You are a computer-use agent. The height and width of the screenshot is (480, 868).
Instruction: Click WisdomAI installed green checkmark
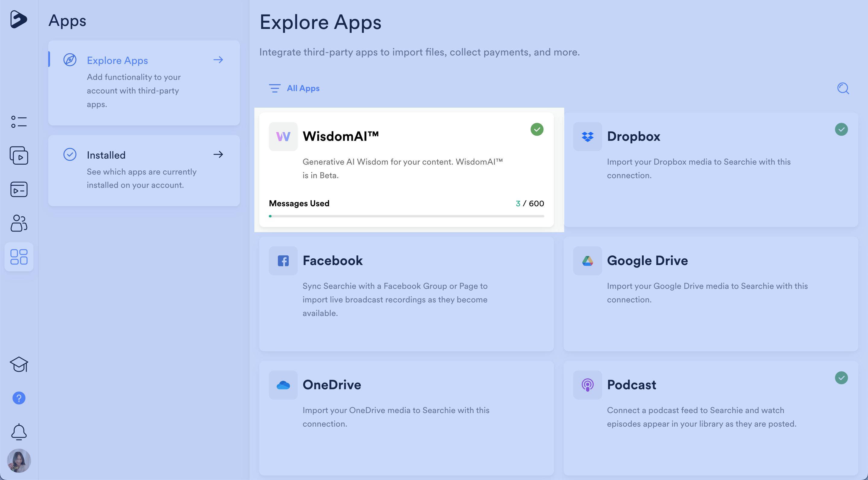point(537,129)
